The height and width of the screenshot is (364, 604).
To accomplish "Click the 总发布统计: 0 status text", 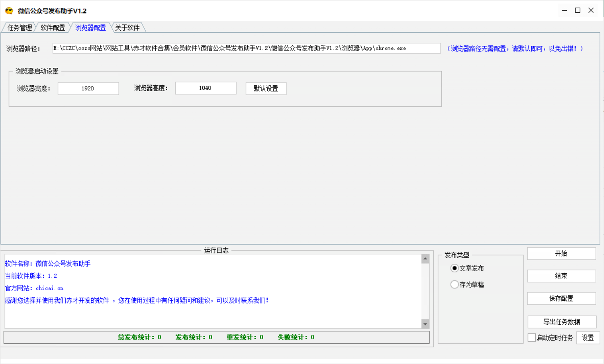I will coord(139,337).
